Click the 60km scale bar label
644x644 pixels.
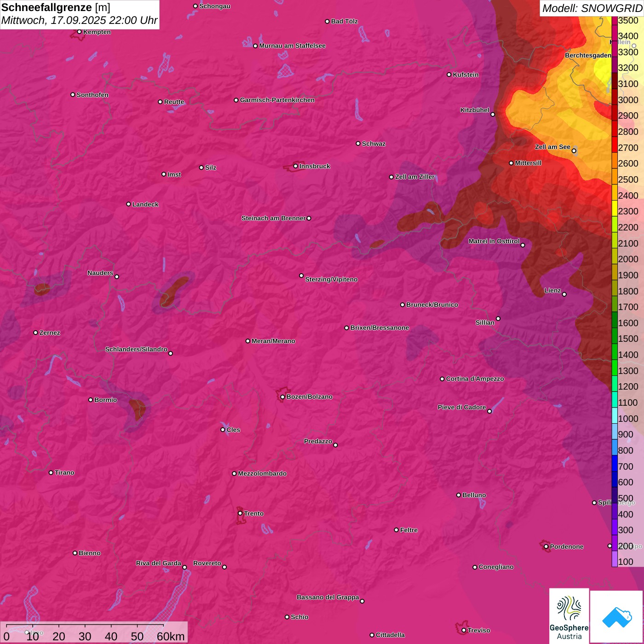coord(171,636)
